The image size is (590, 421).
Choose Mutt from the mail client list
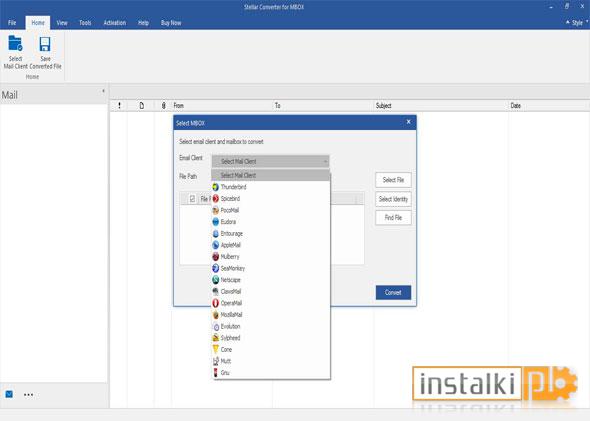(271, 361)
